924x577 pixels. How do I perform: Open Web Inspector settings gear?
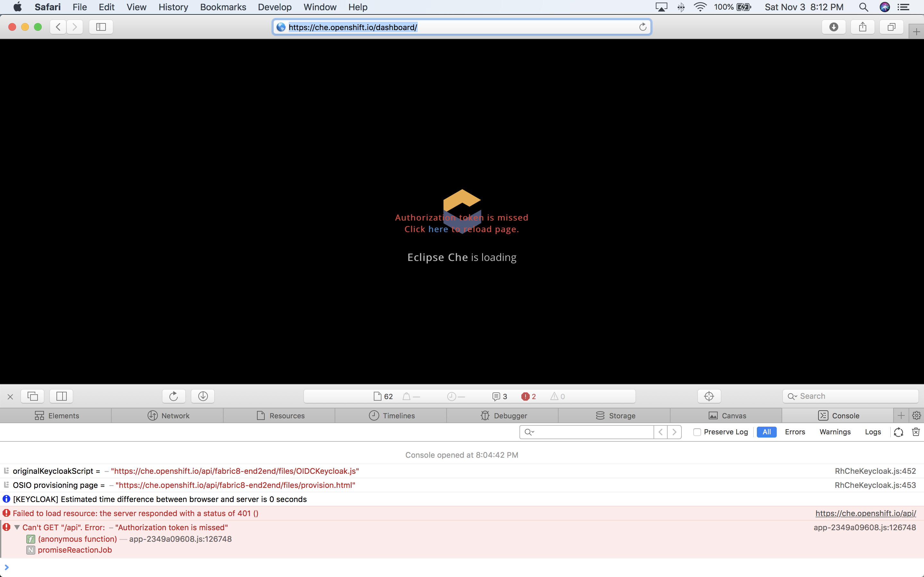coord(916,415)
